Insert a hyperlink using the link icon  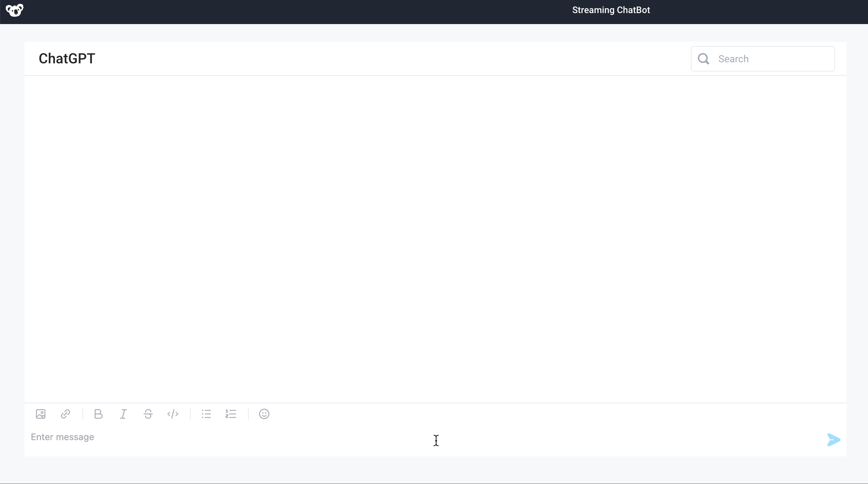65,414
